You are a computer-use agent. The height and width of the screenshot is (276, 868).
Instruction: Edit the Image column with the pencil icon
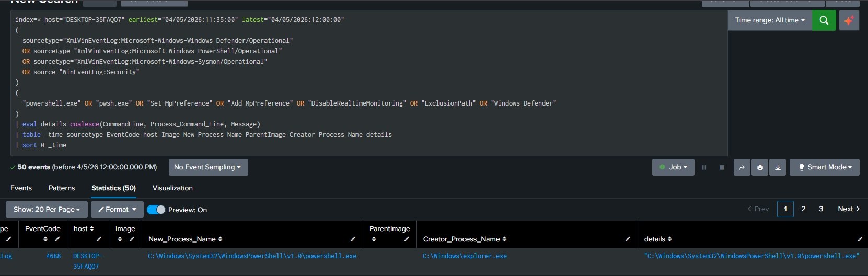[x=132, y=239]
